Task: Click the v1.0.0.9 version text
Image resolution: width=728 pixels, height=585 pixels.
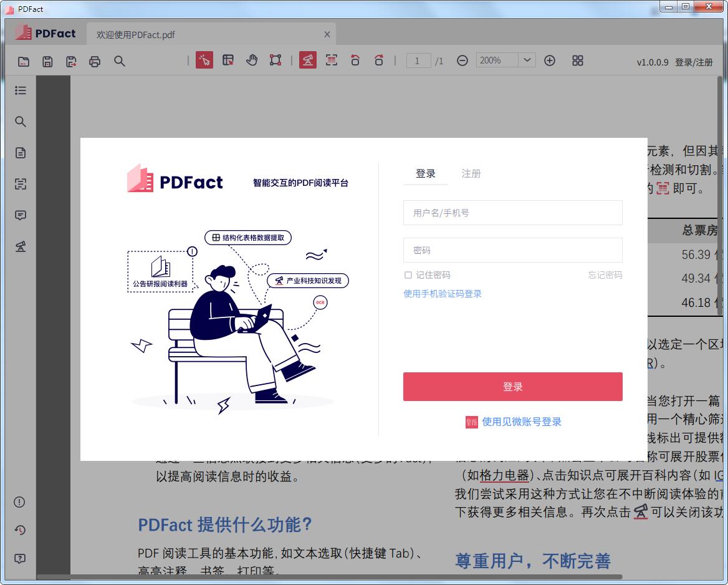Action: click(653, 62)
